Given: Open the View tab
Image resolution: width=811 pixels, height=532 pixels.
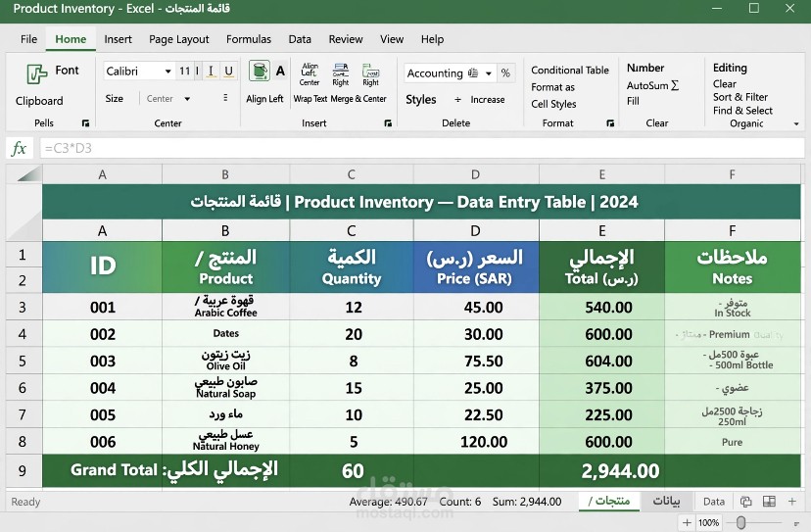Looking at the screenshot, I should (x=392, y=39).
